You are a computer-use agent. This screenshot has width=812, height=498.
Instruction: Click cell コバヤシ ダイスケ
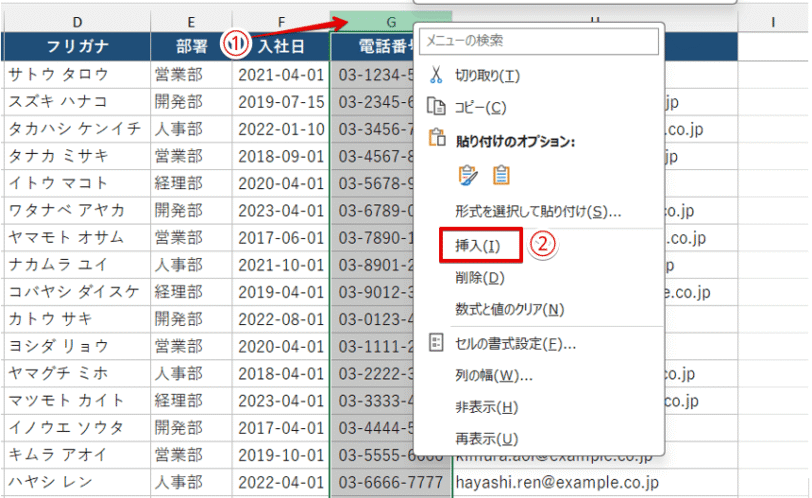click(x=77, y=292)
